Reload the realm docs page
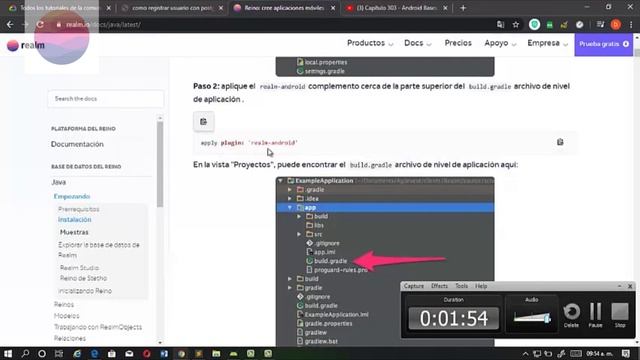 40,24
